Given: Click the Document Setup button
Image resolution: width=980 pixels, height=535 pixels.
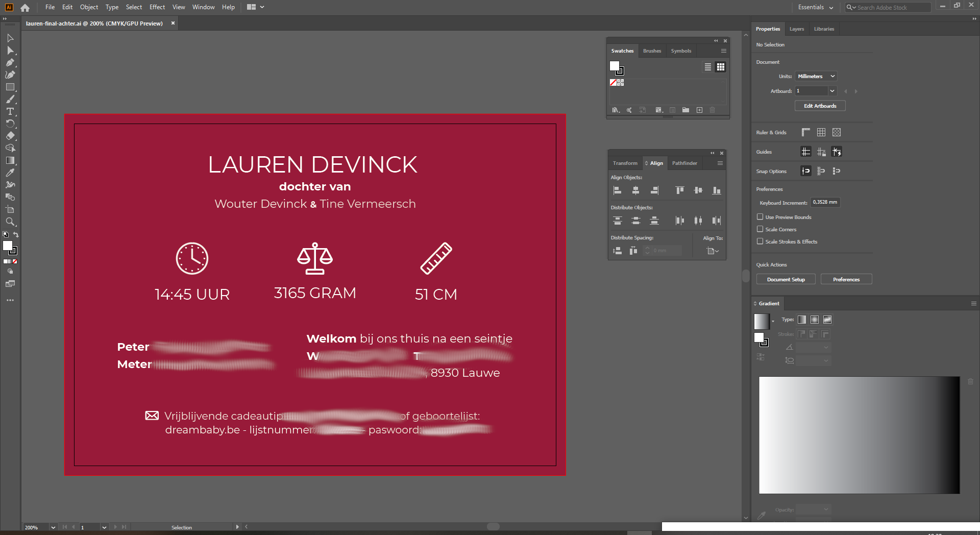Looking at the screenshot, I should pyautogui.click(x=786, y=279).
